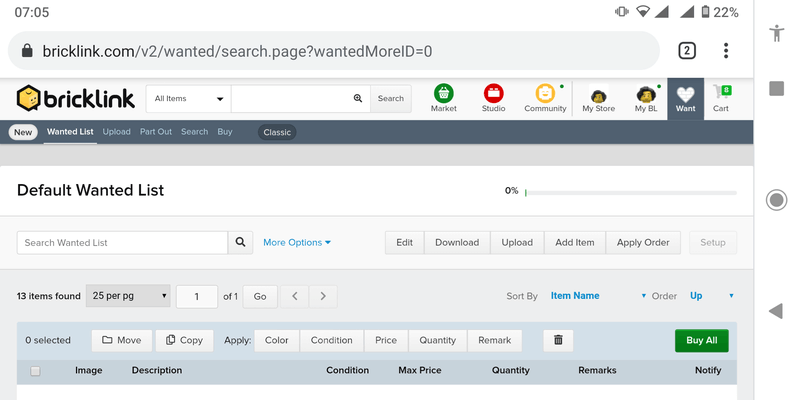Click the Go page button
The width and height of the screenshot is (800, 400).
point(260,296)
